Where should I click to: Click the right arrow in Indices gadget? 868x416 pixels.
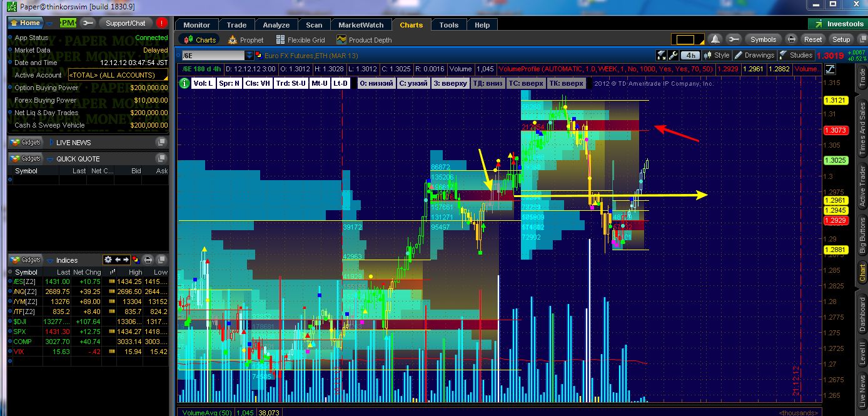126,260
